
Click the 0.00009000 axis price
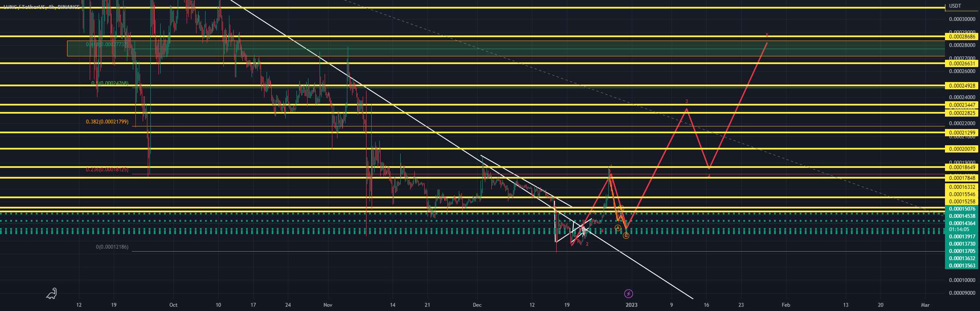[x=961, y=293]
